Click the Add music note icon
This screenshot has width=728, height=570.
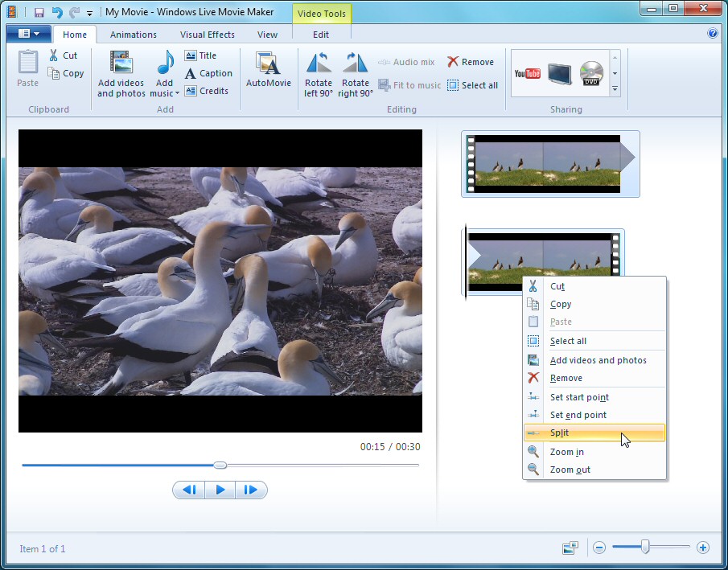165,63
